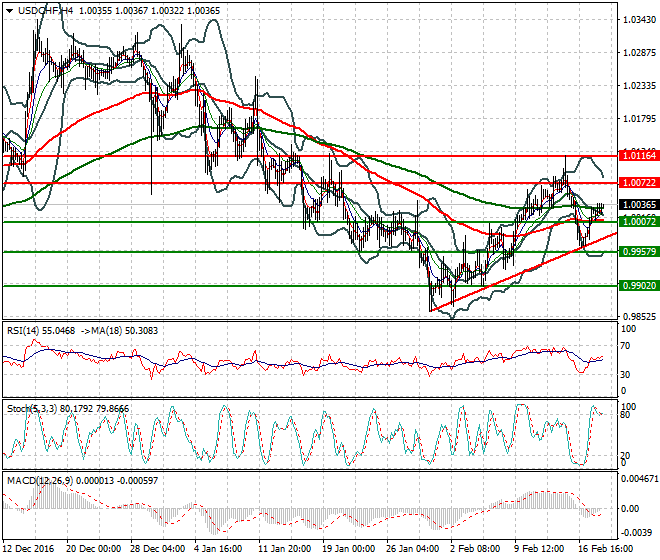Click the current price label 1.00365
The height and width of the screenshot is (560, 660).
tap(639, 205)
